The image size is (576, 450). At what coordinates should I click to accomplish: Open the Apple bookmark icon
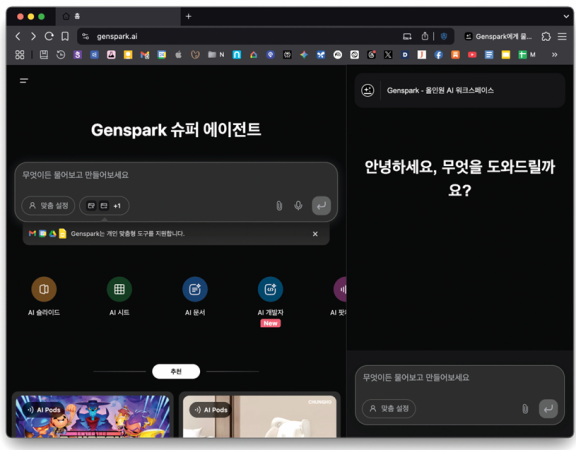(x=179, y=55)
